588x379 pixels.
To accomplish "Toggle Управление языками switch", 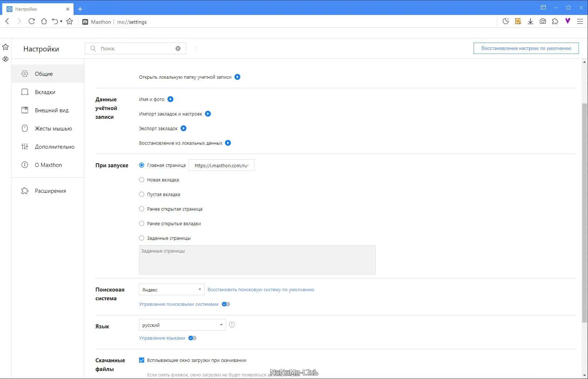I will coord(193,338).
